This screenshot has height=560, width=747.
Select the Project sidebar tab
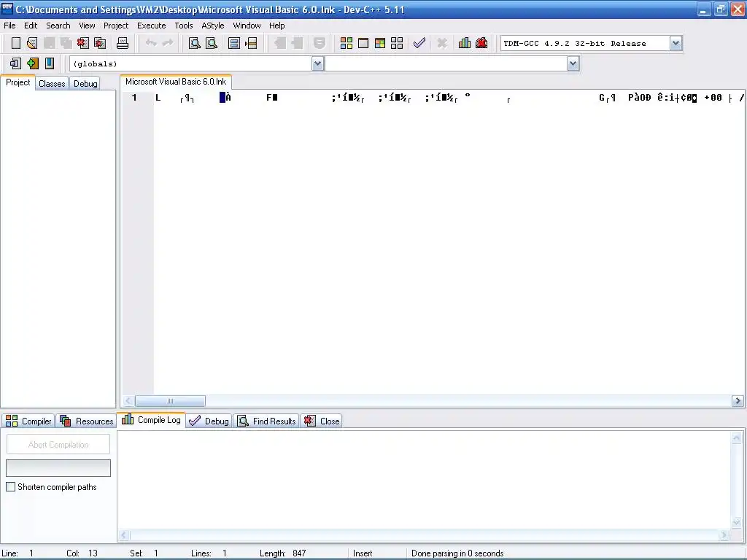[x=18, y=82]
